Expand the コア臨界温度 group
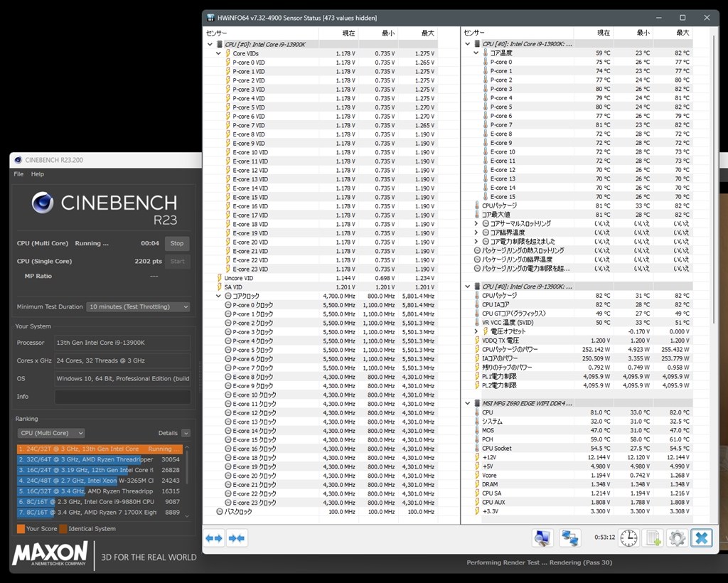The image size is (728, 583). [x=476, y=232]
